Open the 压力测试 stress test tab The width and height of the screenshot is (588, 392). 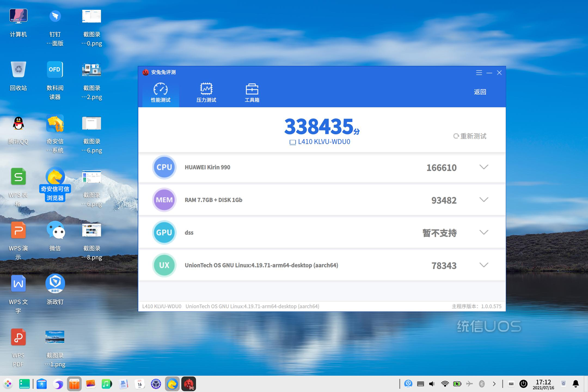click(206, 93)
